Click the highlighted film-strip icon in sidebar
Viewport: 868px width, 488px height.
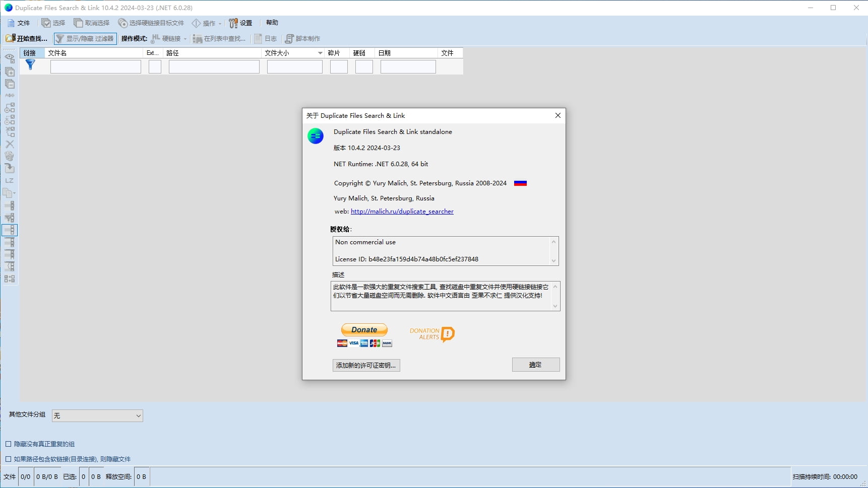click(10, 230)
